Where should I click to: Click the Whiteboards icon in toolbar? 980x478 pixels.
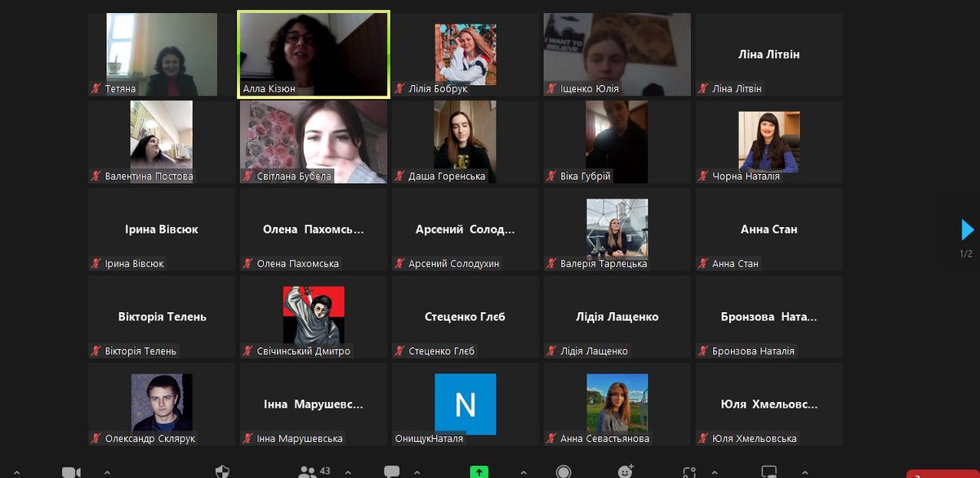pos(768,472)
